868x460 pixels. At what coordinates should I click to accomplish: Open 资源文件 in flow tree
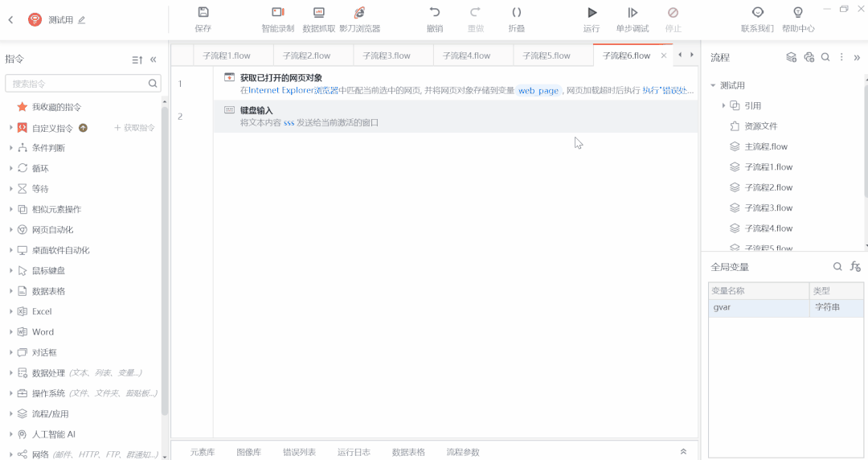(x=760, y=126)
